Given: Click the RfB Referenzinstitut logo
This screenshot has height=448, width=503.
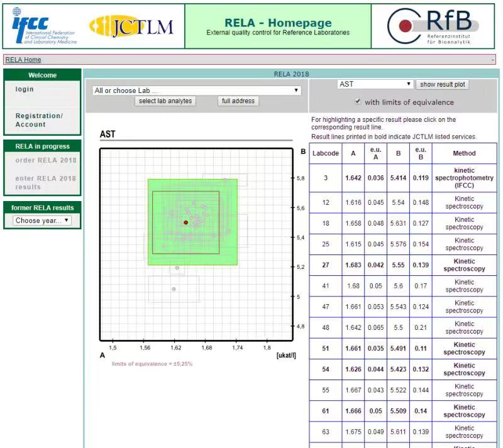Looking at the screenshot, I should click(433, 26).
